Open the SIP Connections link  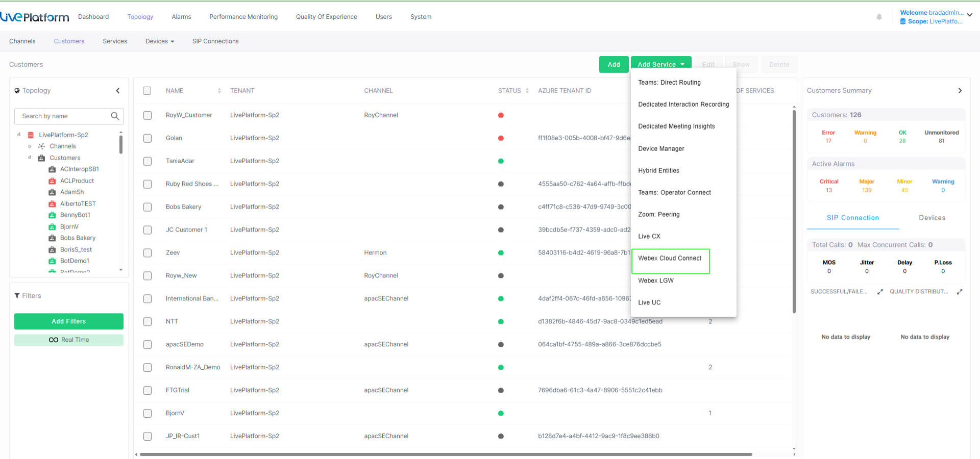pos(215,41)
